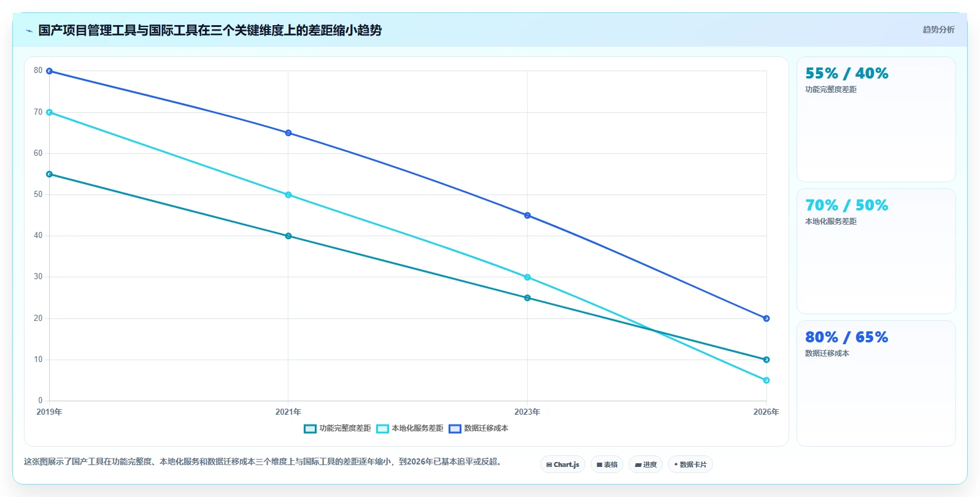Click the 2026年 x-axis label

click(766, 412)
